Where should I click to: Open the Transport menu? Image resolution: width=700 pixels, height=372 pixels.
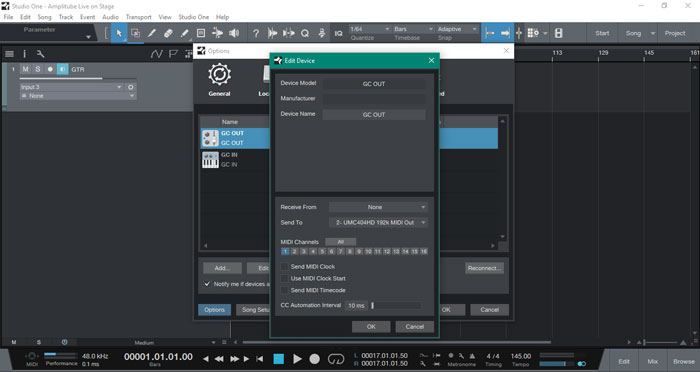coord(138,17)
